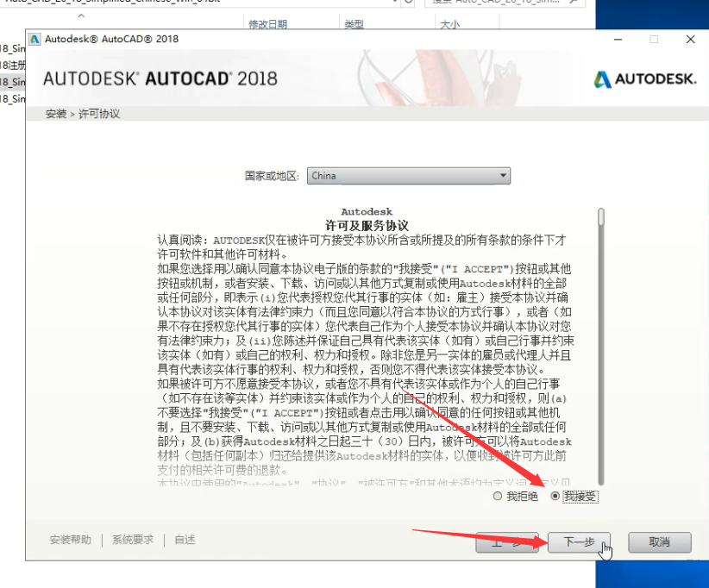Click the 取消 (Cancel) button
The width and height of the screenshot is (709, 588).
pyautogui.click(x=659, y=542)
